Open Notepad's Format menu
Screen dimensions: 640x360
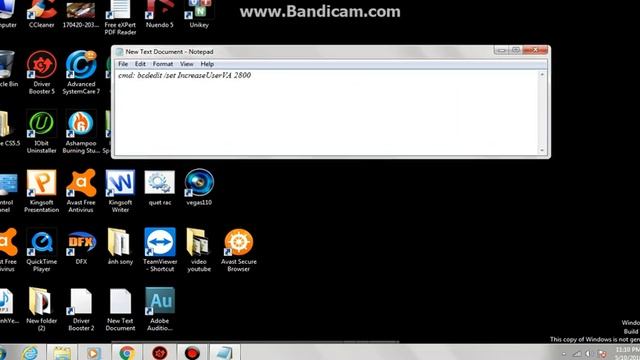click(163, 64)
